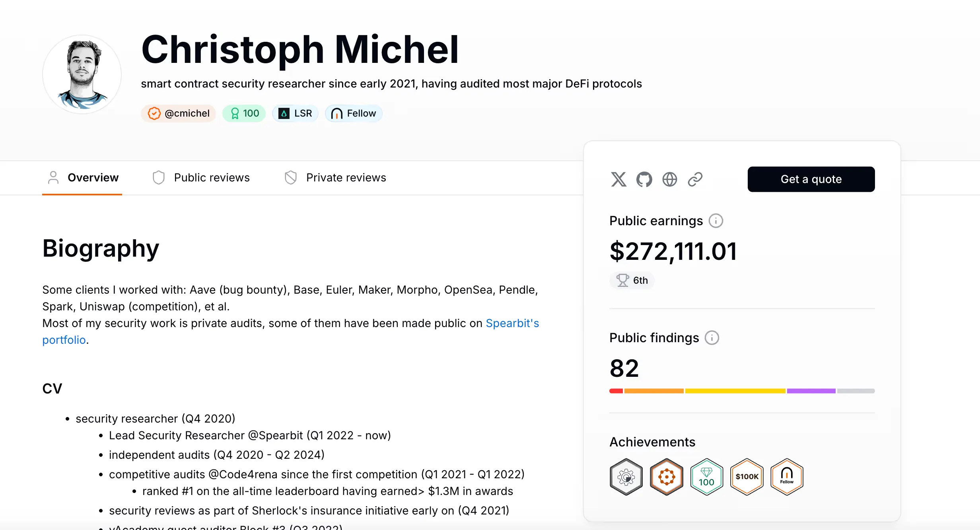The width and height of the screenshot is (980, 530).
Task: Click the Fellow tag label
Action: coord(361,113)
